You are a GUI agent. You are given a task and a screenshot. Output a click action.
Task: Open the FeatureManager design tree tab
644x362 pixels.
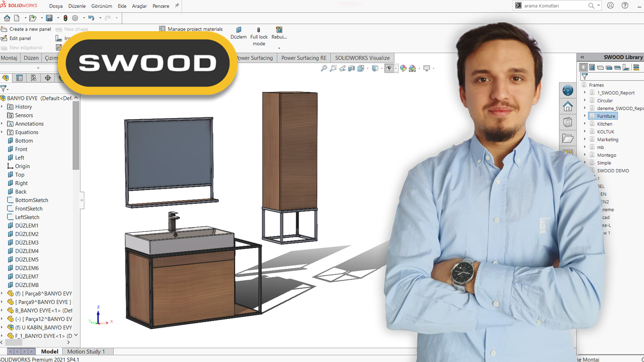(x=6, y=78)
